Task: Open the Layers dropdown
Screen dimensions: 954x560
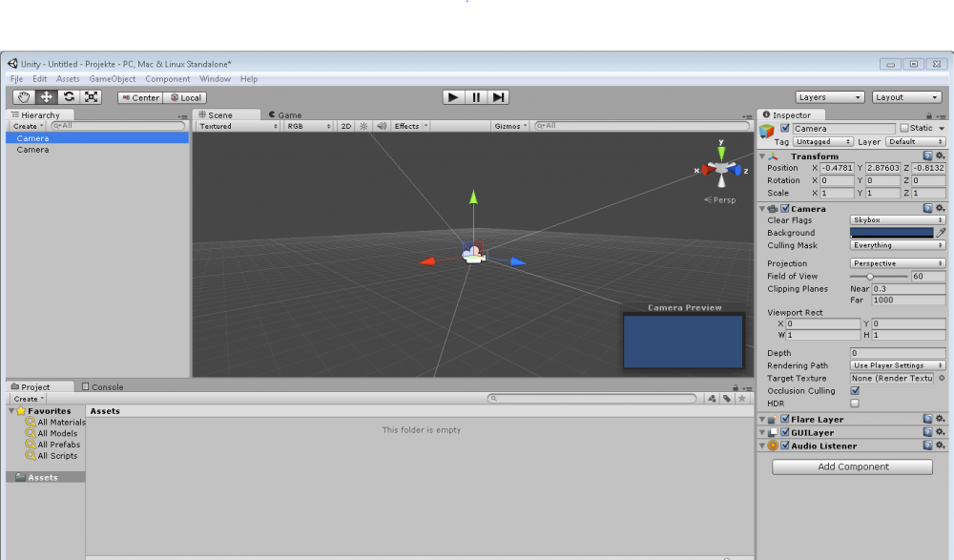Action: [x=829, y=97]
